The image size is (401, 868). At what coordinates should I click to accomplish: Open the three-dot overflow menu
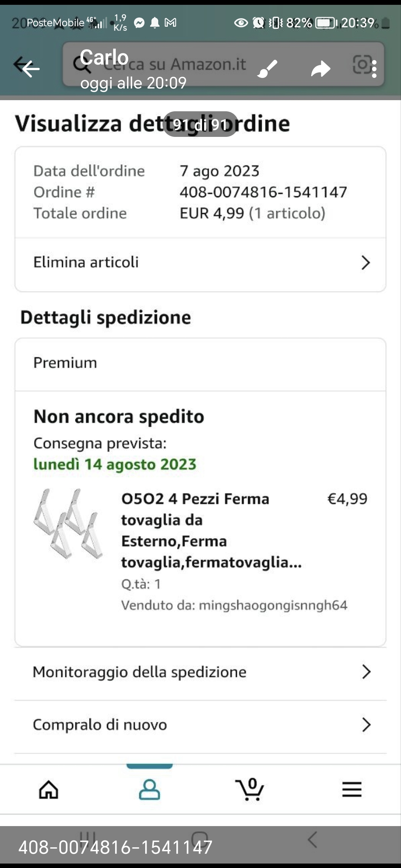tap(374, 69)
